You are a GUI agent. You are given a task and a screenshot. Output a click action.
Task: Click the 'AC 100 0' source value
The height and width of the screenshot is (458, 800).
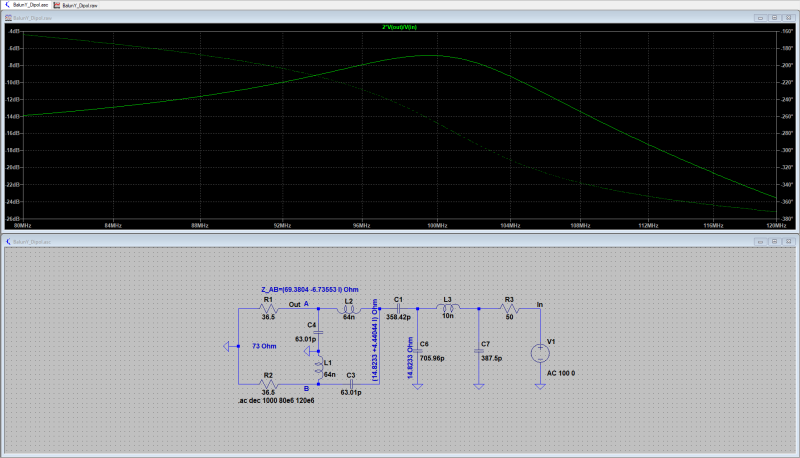[x=561, y=373]
